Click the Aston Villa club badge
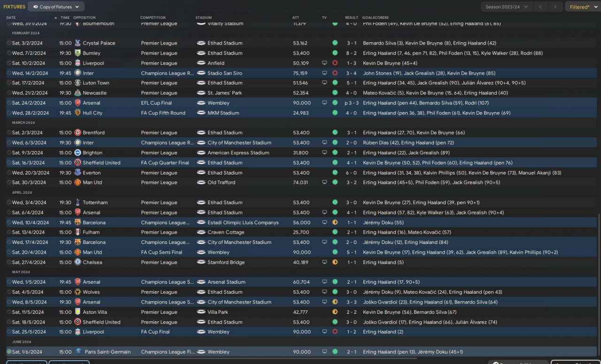 pyautogui.click(x=77, y=312)
